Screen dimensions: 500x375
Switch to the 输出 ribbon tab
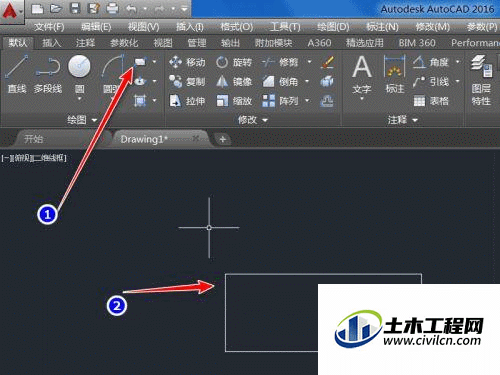click(x=230, y=43)
